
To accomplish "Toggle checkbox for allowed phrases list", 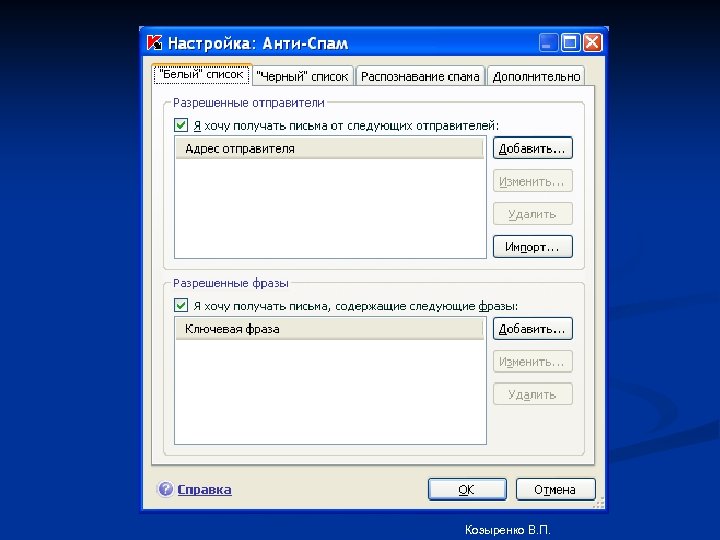I will [x=181, y=305].
